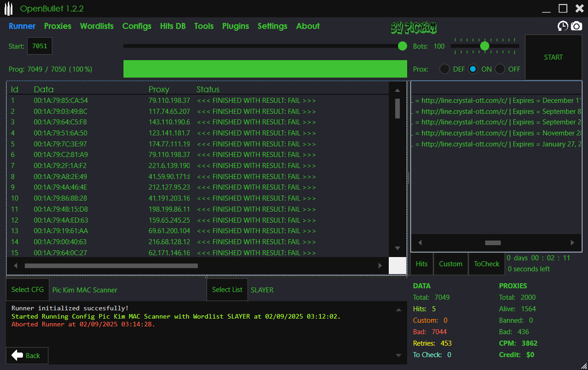Click the CPM 3862 value
Viewport: 588px width, 370px height.
pos(529,343)
